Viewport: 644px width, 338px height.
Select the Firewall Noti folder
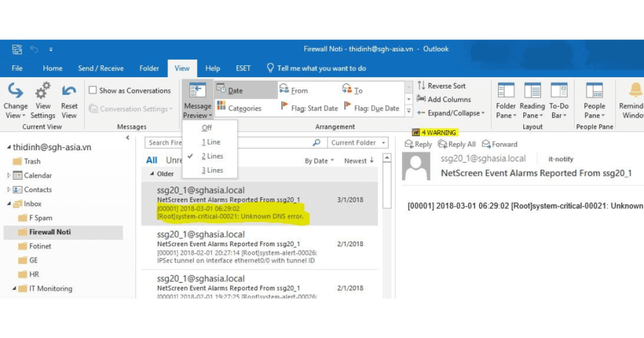tap(64, 232)
